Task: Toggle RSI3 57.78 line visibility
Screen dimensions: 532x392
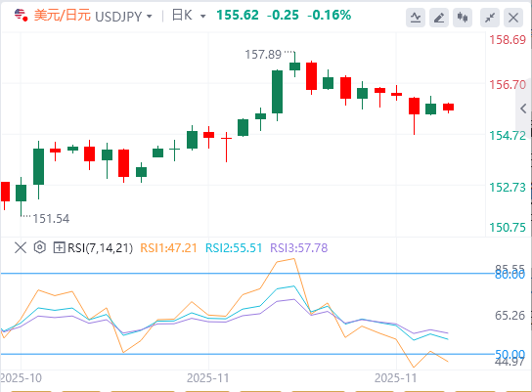Action: (299, 248)
